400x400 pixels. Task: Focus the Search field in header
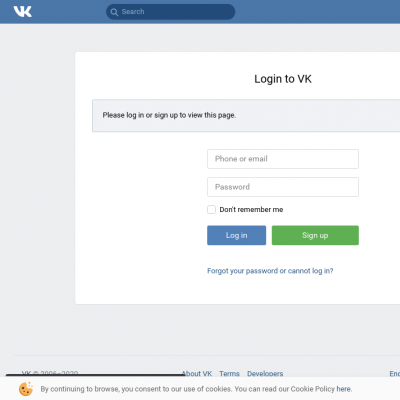(170, 12)
